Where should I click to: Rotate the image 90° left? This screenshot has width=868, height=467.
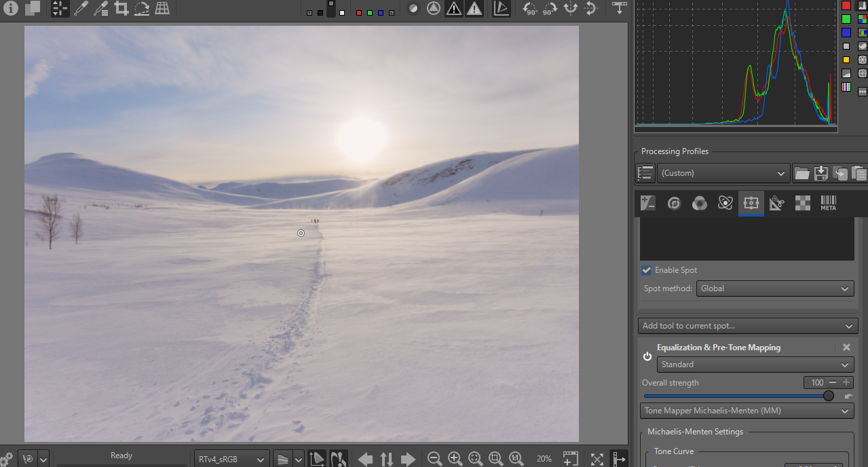tap(530, 8)
